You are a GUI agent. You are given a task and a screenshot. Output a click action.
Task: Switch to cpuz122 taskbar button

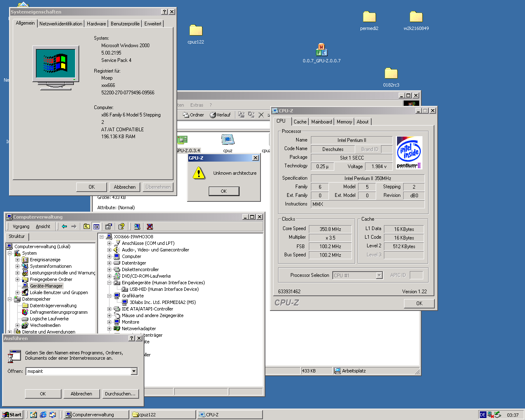[162, 415]
